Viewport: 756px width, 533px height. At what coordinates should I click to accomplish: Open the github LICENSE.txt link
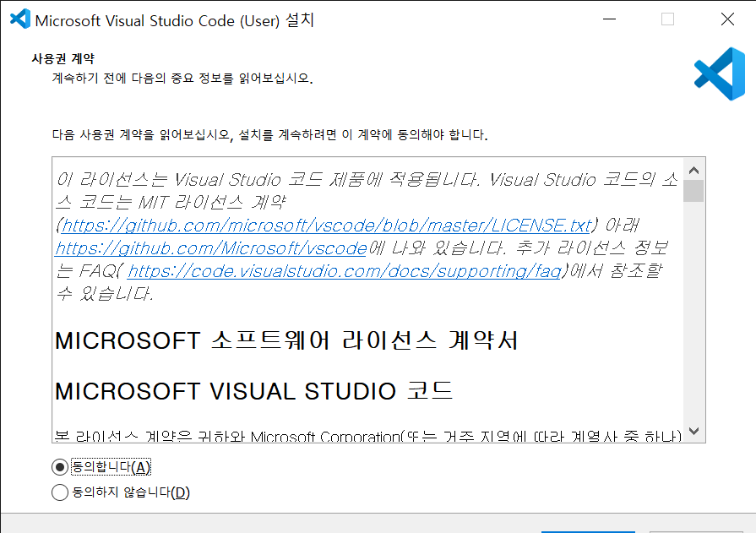click(326, 226)
